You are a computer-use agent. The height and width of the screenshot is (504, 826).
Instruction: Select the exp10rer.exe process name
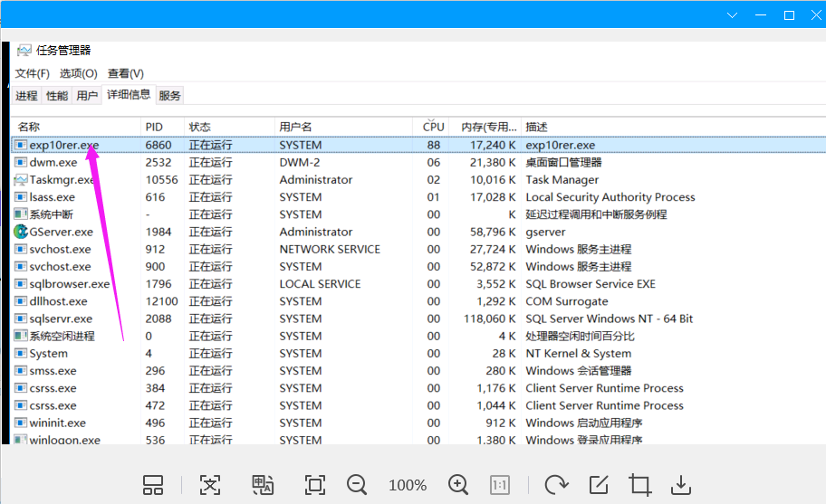point(63,145)
